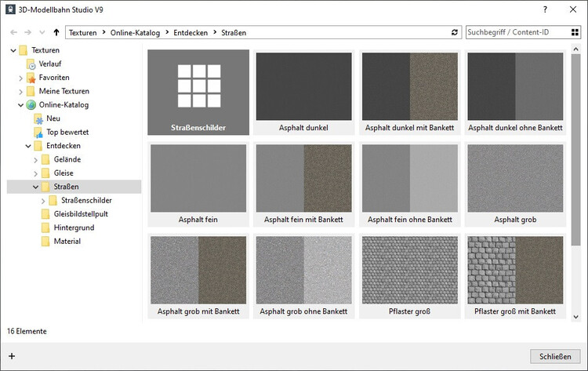Toggle the grid view icon beside search
Viewport: 588px width, 371px height.
click(x=574, y=33)
